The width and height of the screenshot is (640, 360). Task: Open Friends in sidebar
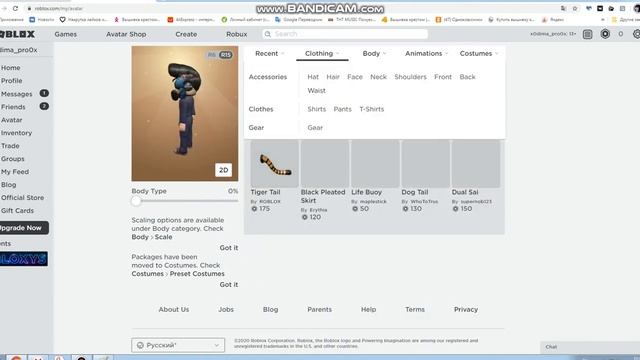(x=13, y=107)
